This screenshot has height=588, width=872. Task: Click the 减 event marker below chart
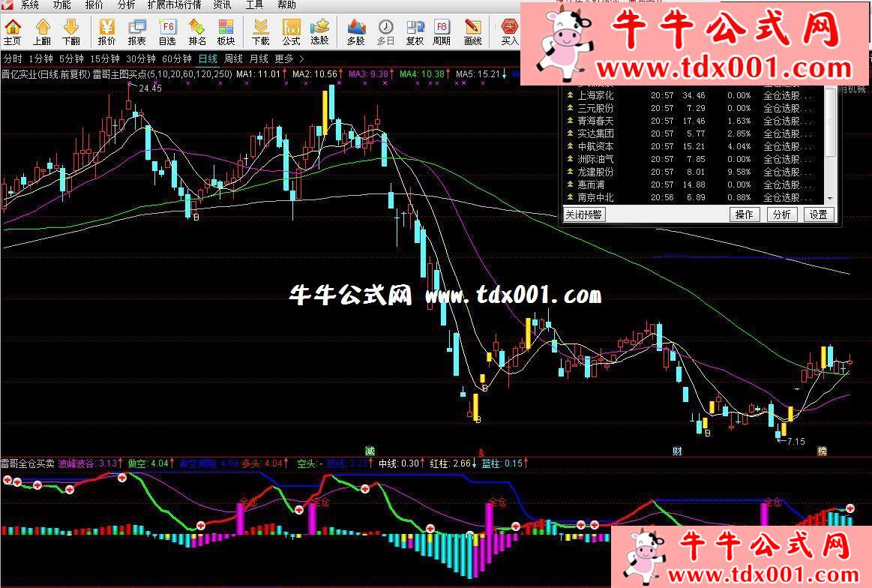pos(370,451)
